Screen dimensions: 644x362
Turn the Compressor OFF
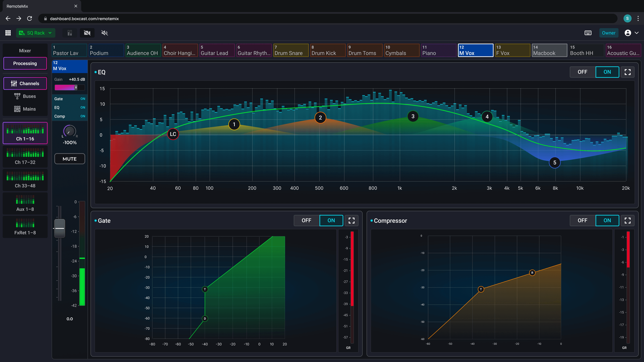coord(582,220)
